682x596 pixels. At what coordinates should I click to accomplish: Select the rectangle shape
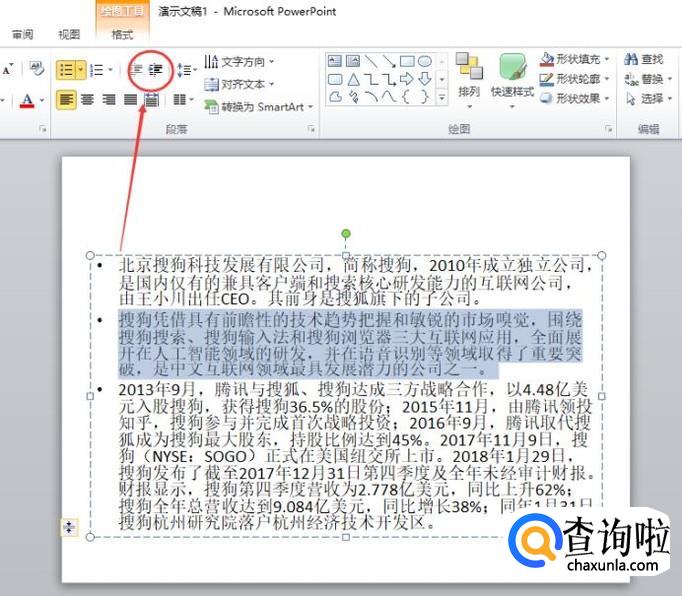pyautogui.click(x=407, y=61)
